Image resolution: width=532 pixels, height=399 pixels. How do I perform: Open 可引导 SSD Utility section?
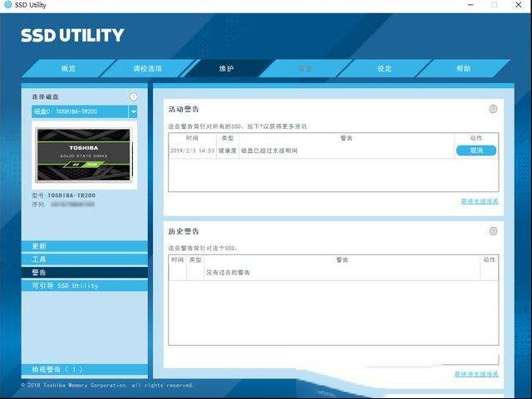tap(85, 286)
